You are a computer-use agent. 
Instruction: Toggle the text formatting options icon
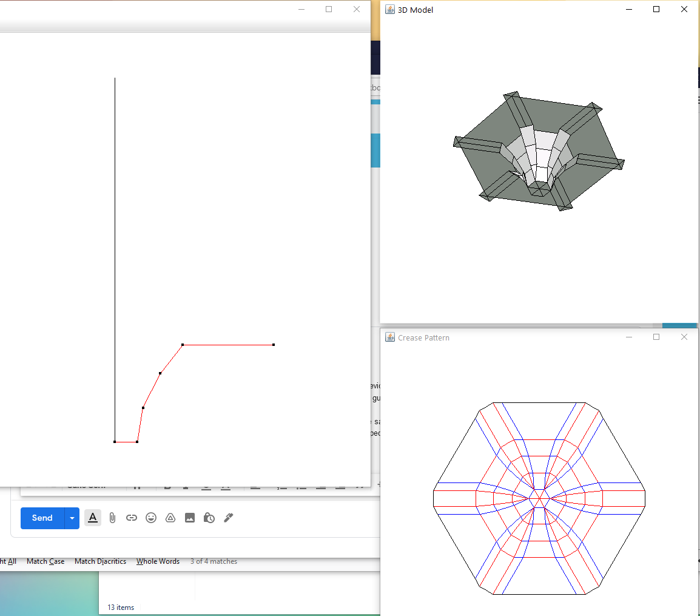pos(93,518)
